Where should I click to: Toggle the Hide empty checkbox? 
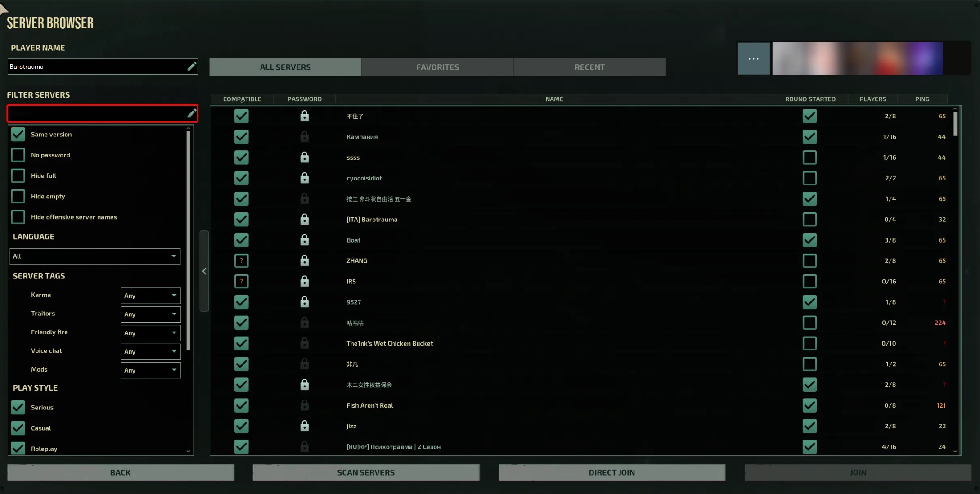[x=18, y=196]
